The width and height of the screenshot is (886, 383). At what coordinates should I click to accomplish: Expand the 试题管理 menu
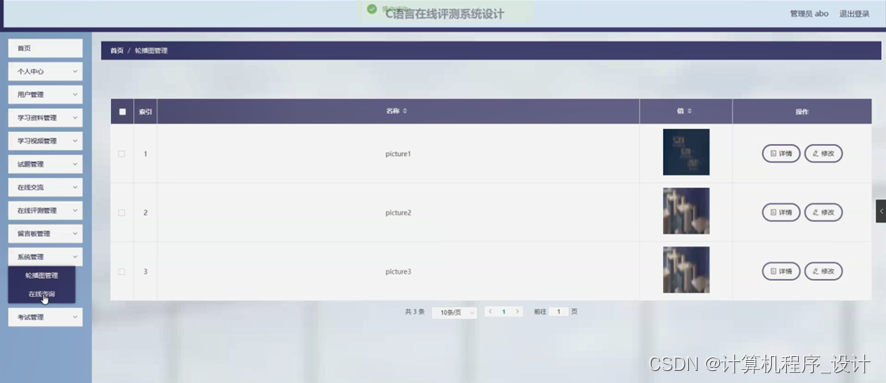tap(45, 164)
